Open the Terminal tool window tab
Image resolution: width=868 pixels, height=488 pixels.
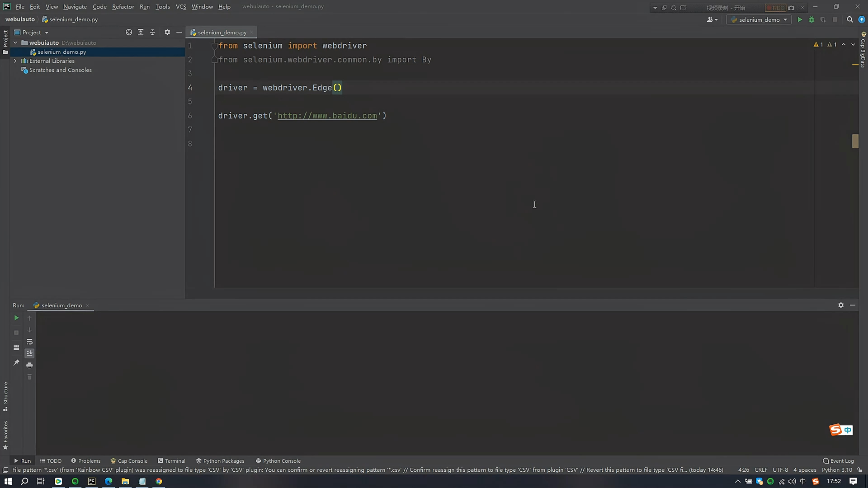click(x=171, y=461)
